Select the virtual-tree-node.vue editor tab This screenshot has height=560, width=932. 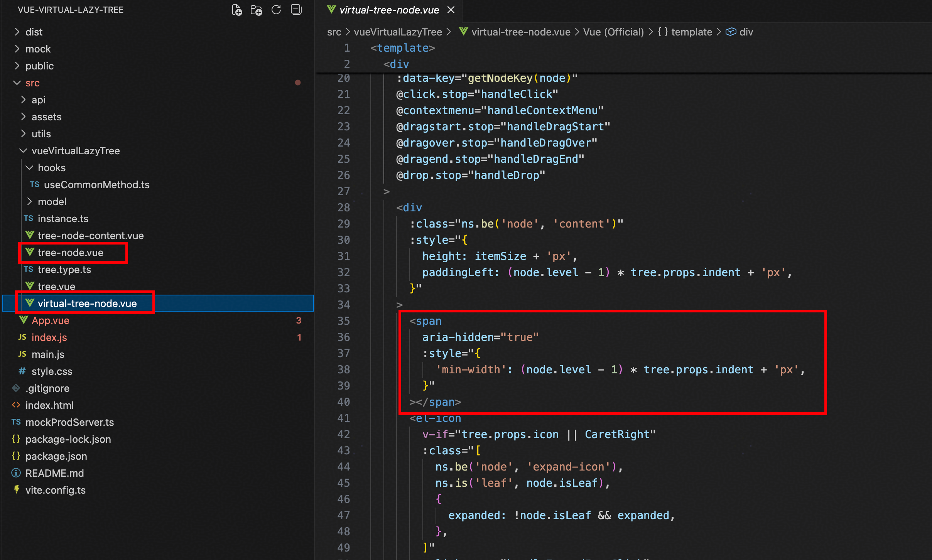coord(389,10)
